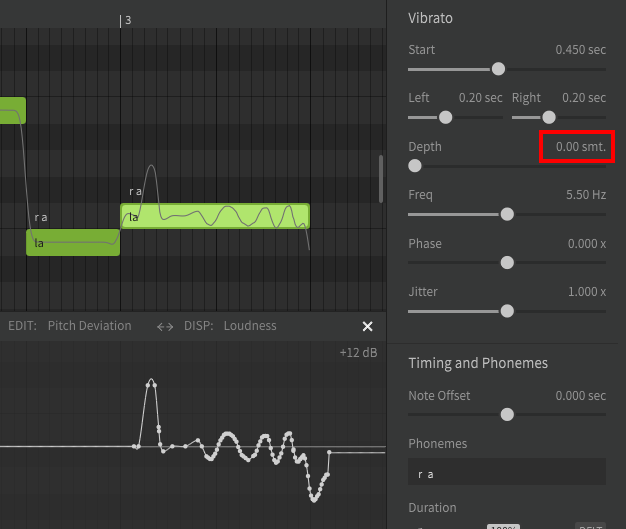Click the Freq value 5.50 Hz
The width and height of the screenshot is (626, 529).
586,195
